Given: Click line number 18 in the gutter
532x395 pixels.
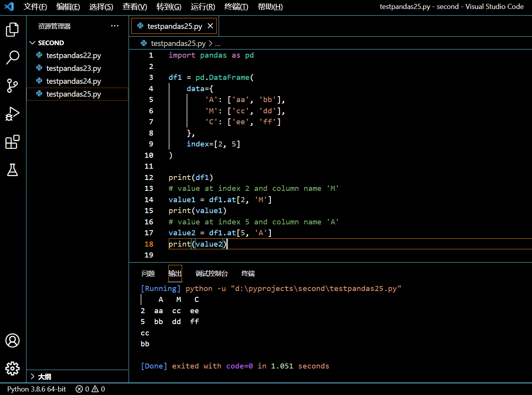Looking at the screenshot, I should [x=149, y=244].
